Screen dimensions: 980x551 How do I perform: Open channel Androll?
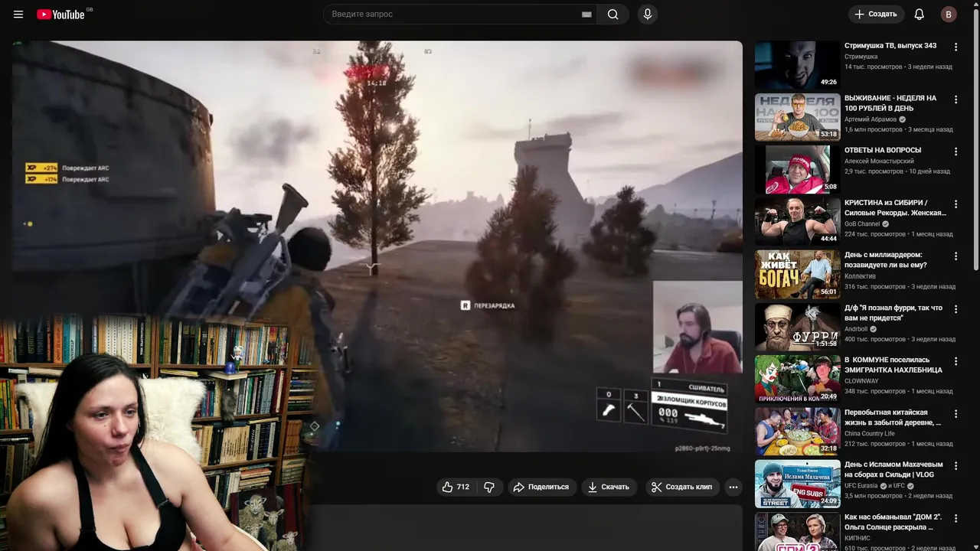point(857,329)
